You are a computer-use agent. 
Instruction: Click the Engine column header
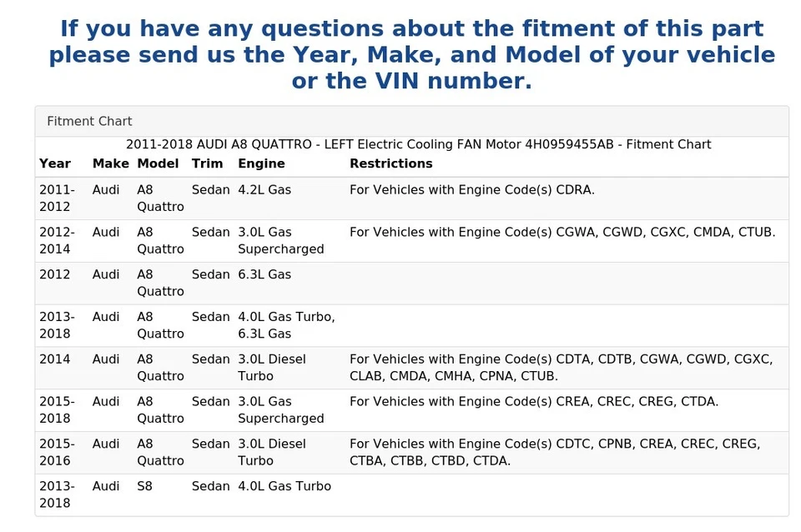click(261, 163)
